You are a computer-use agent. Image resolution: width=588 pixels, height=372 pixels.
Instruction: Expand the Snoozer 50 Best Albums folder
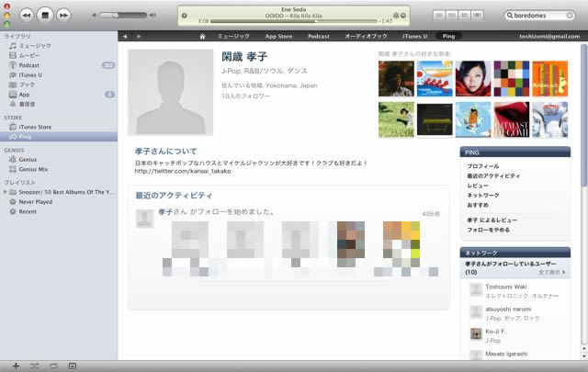pos(5,192)
